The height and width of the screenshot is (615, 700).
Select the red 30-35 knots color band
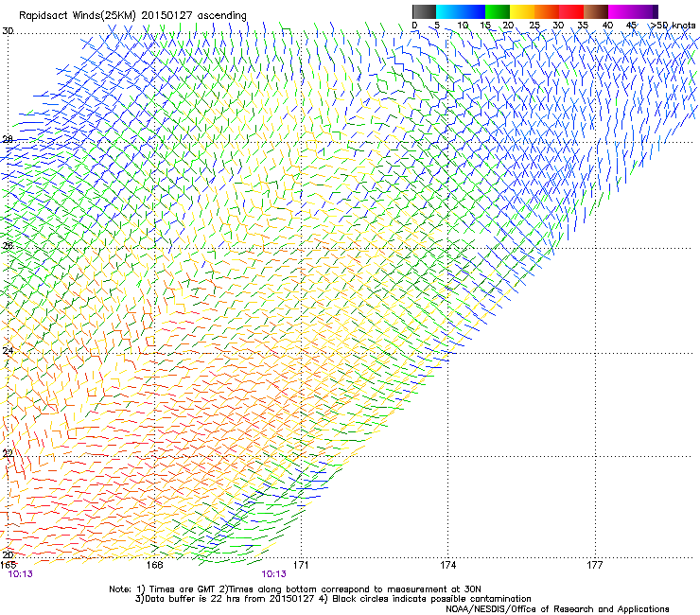coord(571,11)
